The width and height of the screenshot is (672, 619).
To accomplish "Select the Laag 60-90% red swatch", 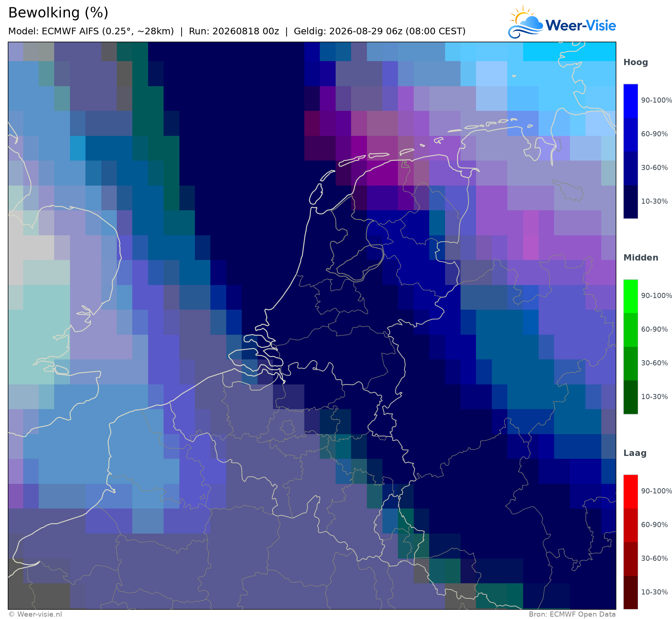I will pyautogui.click(x=630, y=525).
